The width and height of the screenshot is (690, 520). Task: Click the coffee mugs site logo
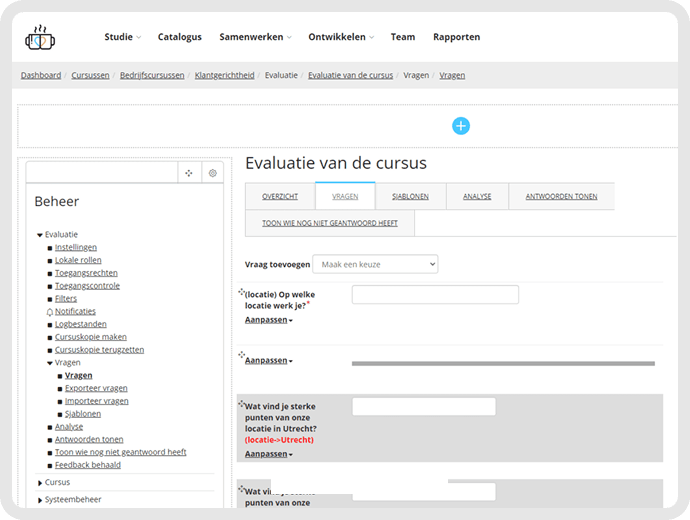coord(40,37)
